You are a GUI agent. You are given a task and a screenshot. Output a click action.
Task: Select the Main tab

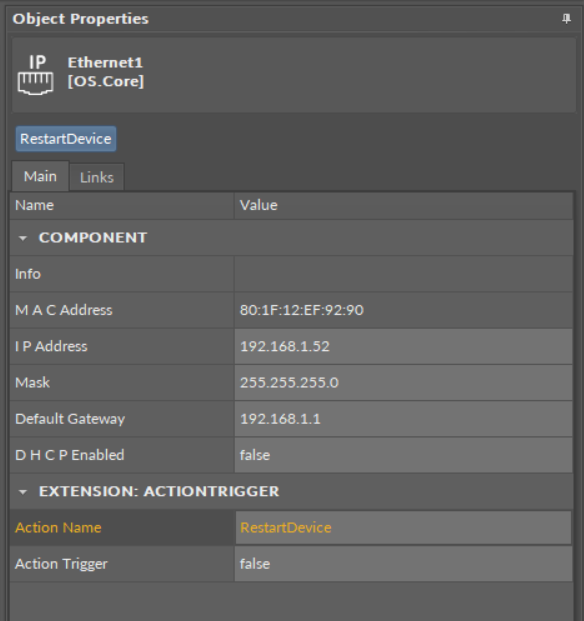40,176
